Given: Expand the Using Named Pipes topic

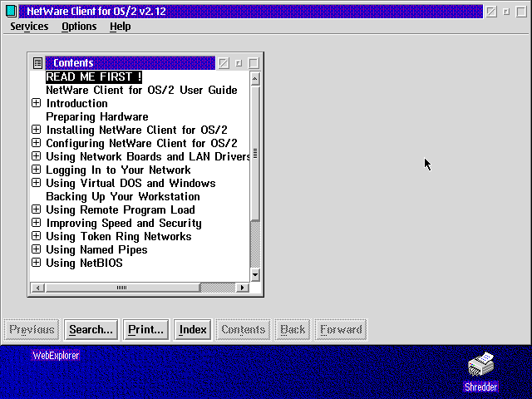Looking at the screenshot, I should (36, 249).
